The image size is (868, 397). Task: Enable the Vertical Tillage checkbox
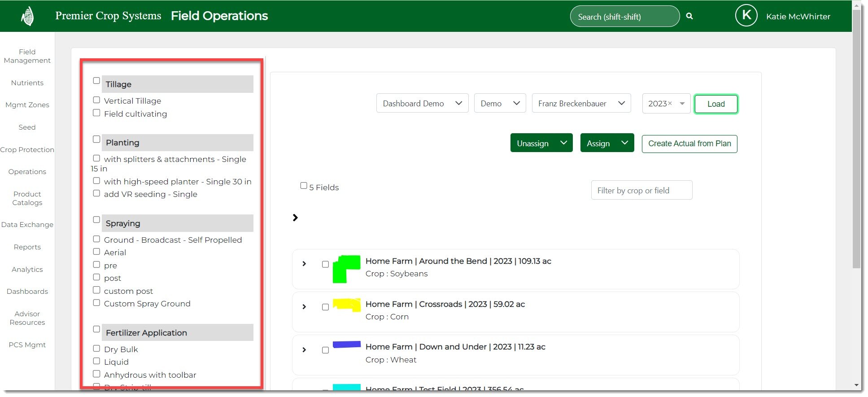(96, 100)
